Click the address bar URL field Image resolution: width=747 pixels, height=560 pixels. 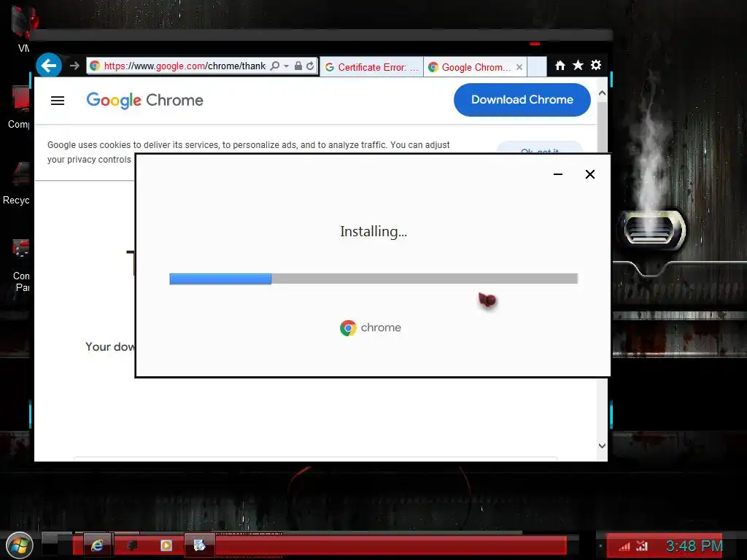tap(185, 66)
